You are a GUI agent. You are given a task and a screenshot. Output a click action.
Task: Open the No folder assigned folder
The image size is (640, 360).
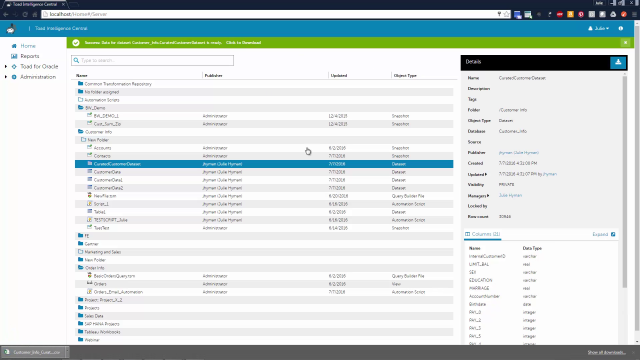[101, 92]
